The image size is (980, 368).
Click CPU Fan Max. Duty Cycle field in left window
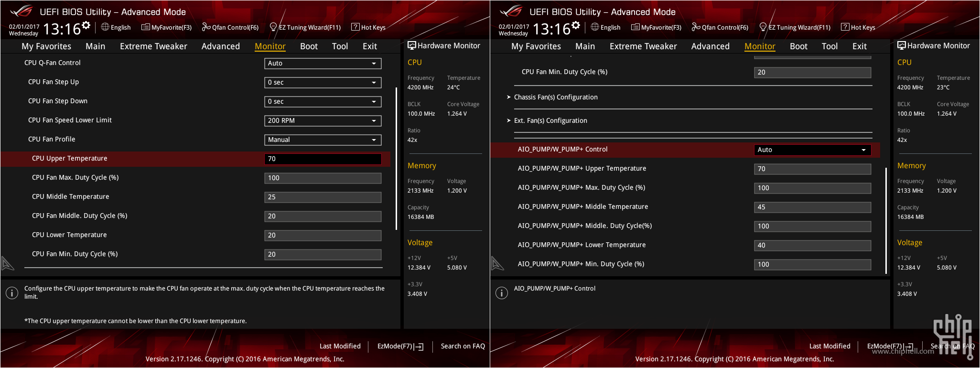[x=323, y=178]
